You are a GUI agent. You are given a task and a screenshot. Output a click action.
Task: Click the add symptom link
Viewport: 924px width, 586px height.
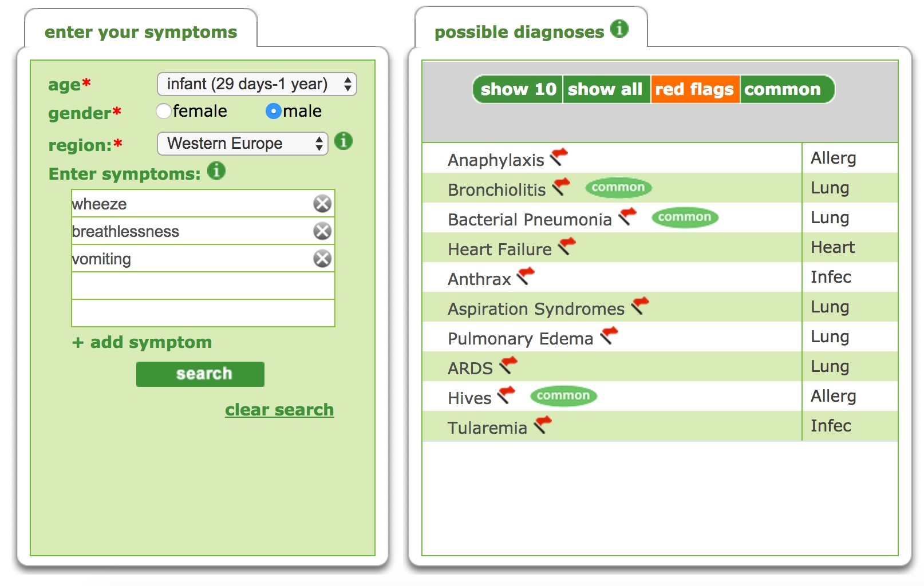pyautogui.click(x=141, y=342)
